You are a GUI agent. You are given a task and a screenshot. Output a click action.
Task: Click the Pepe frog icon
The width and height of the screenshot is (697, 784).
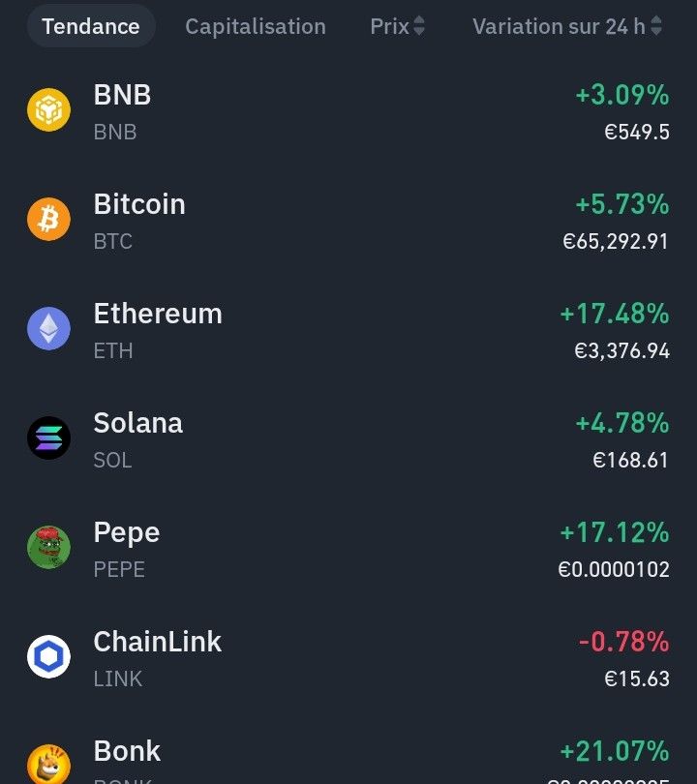click(48, 548)
